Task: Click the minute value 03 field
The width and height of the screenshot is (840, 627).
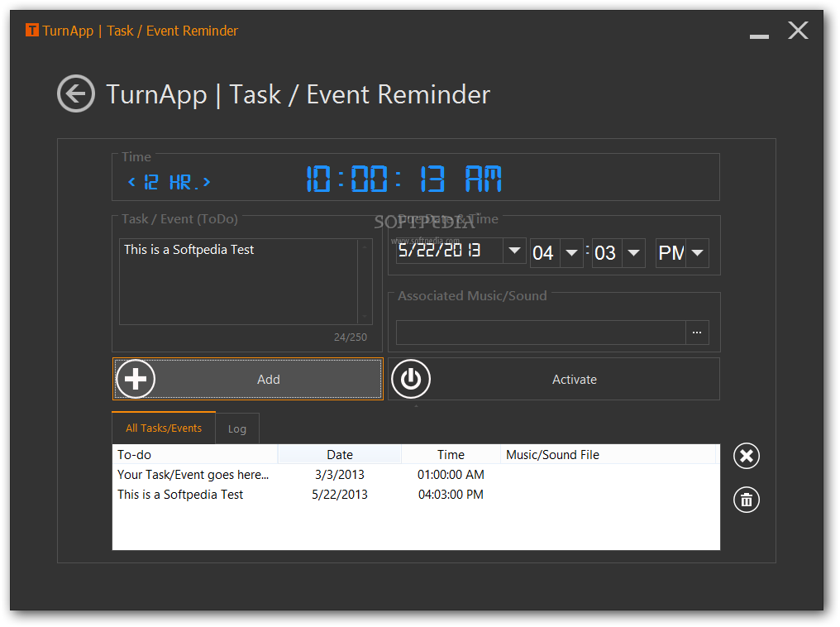Action: (x=606, y=253)
